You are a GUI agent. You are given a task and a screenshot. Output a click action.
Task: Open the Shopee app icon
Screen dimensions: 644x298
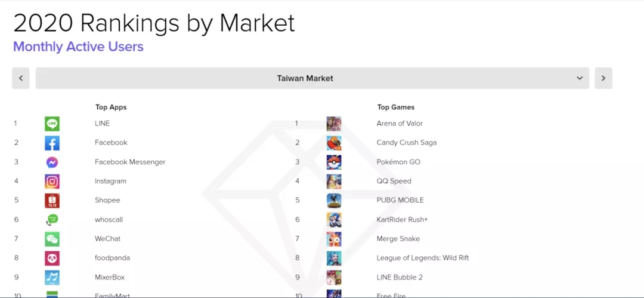coord(52,201)
